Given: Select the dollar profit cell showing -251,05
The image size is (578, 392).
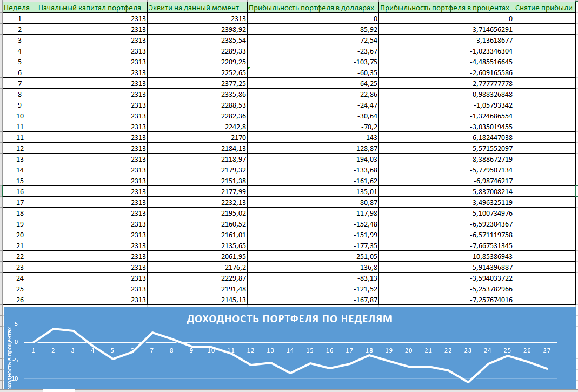Looking at the screenshot, I should (x=313, y=256).
